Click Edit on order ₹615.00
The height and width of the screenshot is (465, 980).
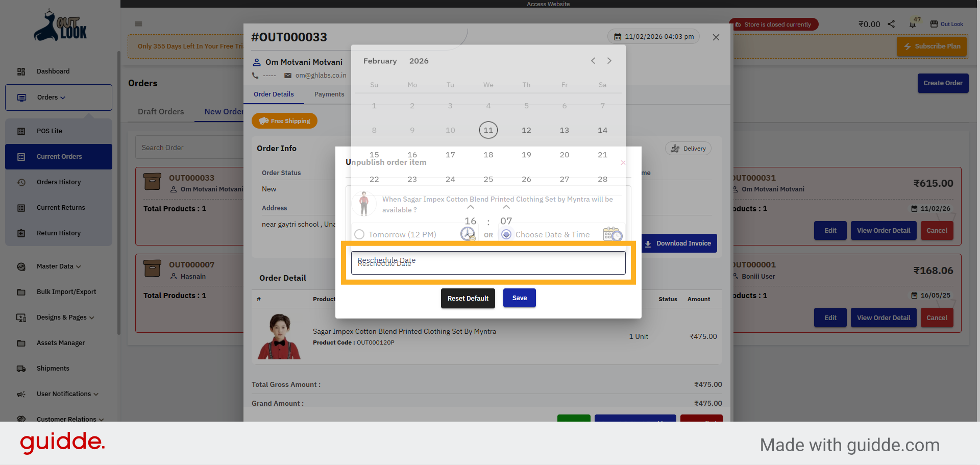[x=830, y=231]
